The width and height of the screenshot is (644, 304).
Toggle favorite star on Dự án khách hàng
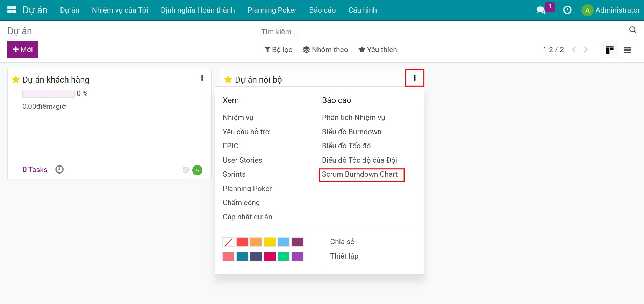click(16, 79)
